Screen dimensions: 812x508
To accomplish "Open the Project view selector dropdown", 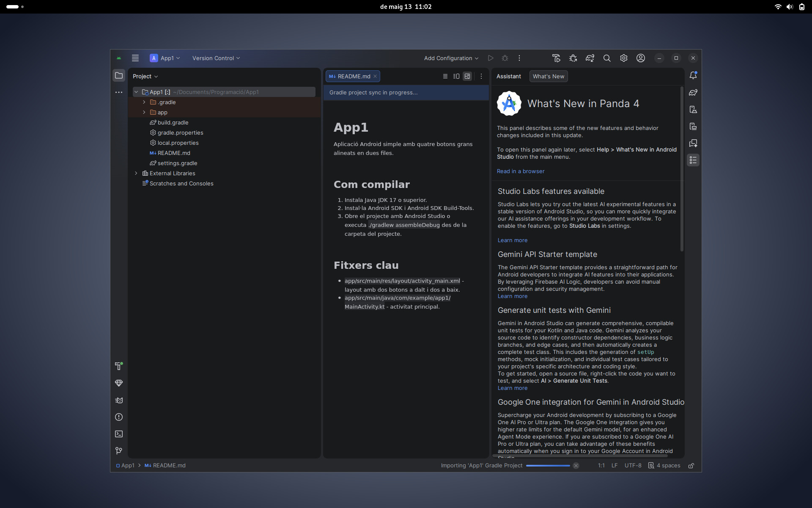I will point(145,76).
